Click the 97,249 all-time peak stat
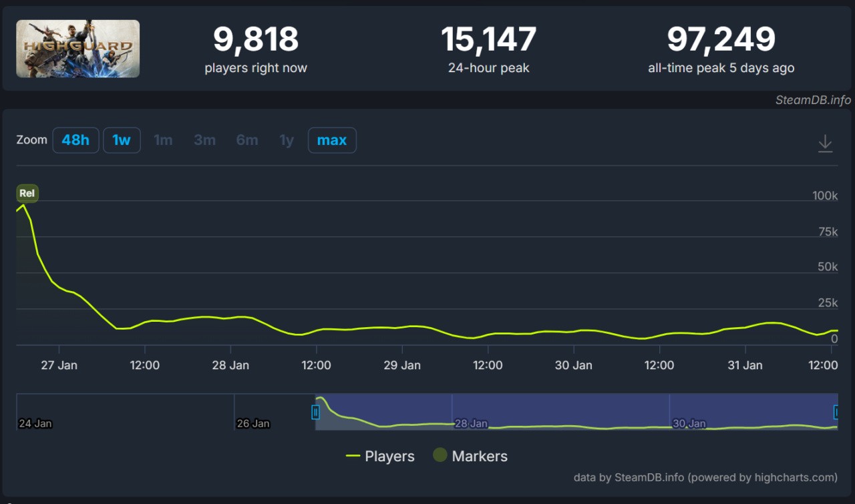This screenshot has height=504, width=855. click(x=721, y=40)
